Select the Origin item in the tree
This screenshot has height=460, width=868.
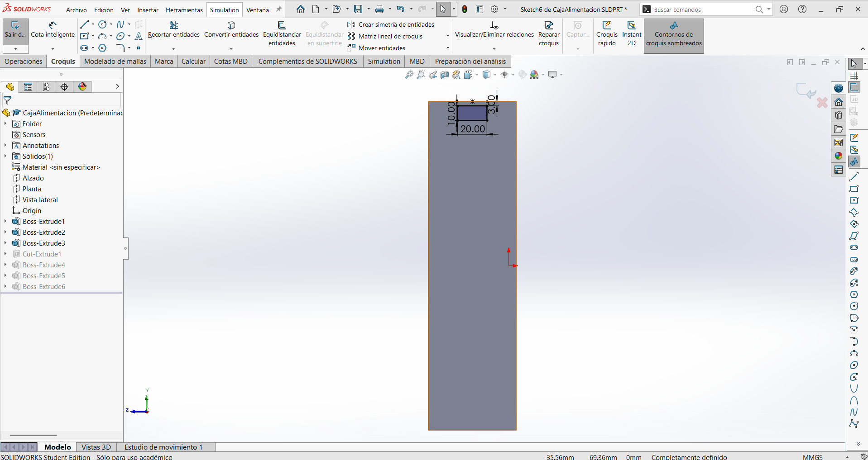(32, 211)
